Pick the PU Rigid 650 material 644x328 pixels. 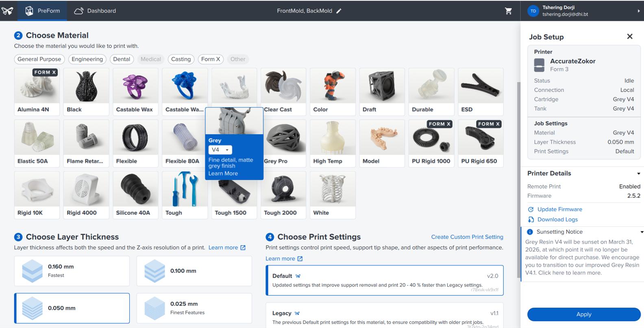coord(481,143)
